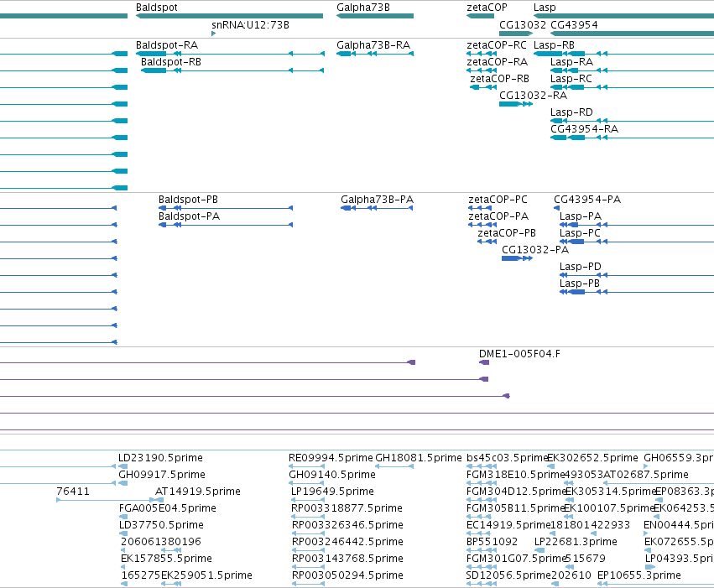This screenshot has height=588, width=714.
Task: Click the RP003246442.5prime EST label
Action: [347, 542]
